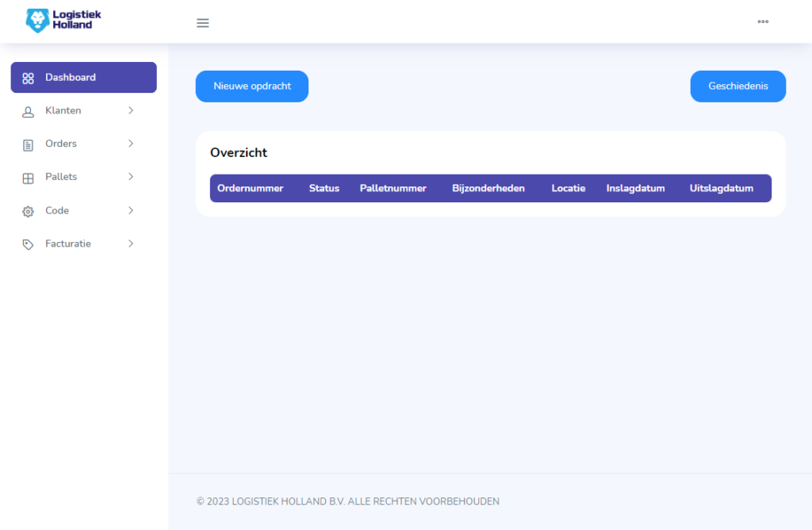Image resolution: width=812 pixels, height=530 pixels.
Task: Click the Dashboard grid icon in the sidebar
Action: coord(29,78)
